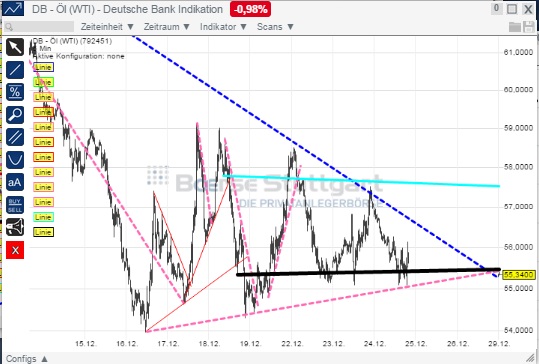
Task: Open the Scans dropdown
Action: pyautogui.click(x=275, y=27)
